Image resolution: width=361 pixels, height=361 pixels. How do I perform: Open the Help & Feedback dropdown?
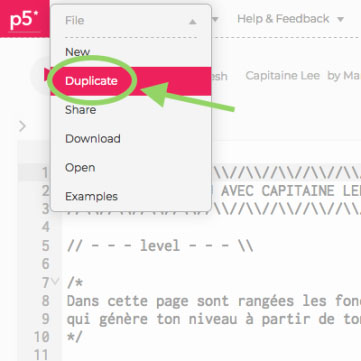point(290,19)
